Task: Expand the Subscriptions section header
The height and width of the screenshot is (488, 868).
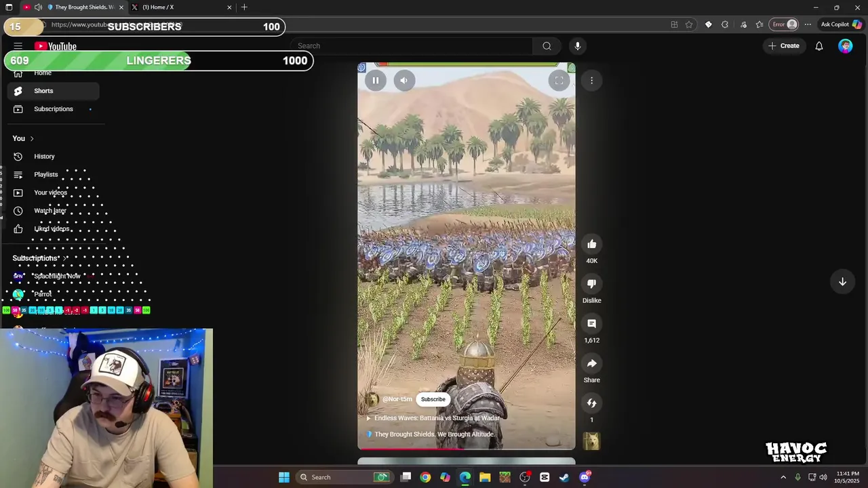Action: [39, 258]
